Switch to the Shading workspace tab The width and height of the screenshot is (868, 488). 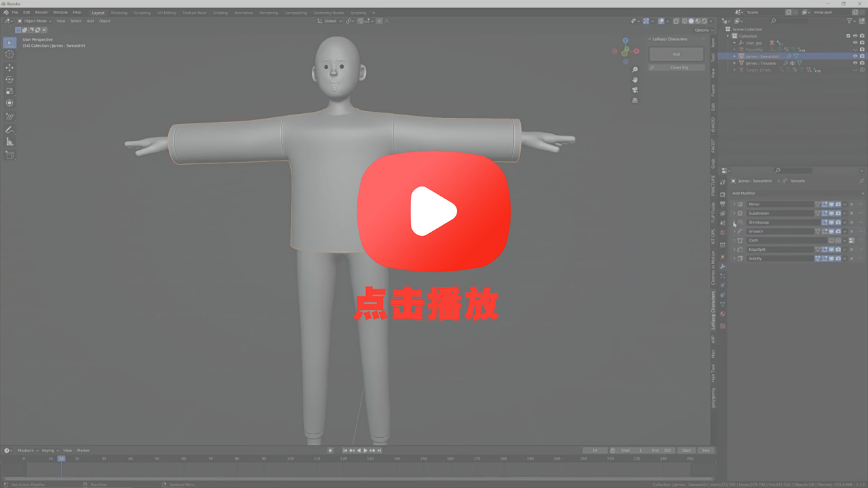coord(220,12)
